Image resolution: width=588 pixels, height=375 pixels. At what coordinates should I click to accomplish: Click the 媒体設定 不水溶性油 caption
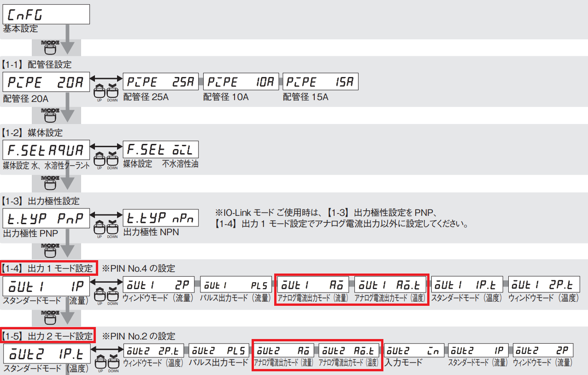[x=161, y=164]
